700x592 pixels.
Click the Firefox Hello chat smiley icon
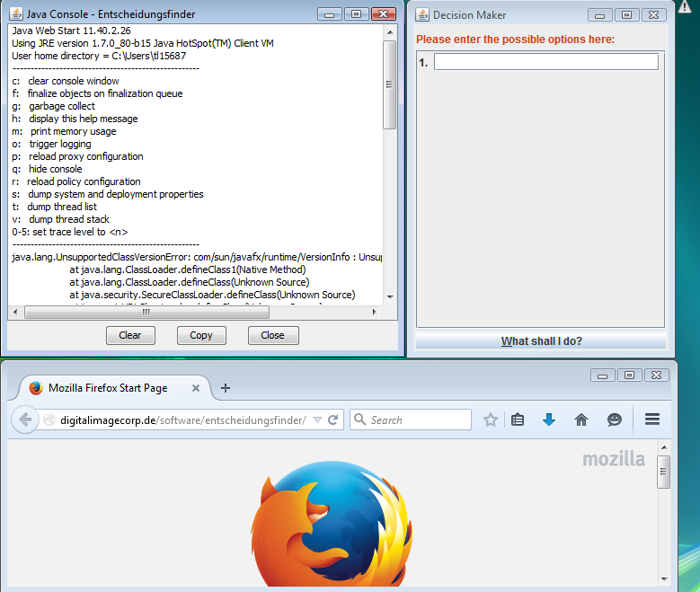(x=615, y=420)
